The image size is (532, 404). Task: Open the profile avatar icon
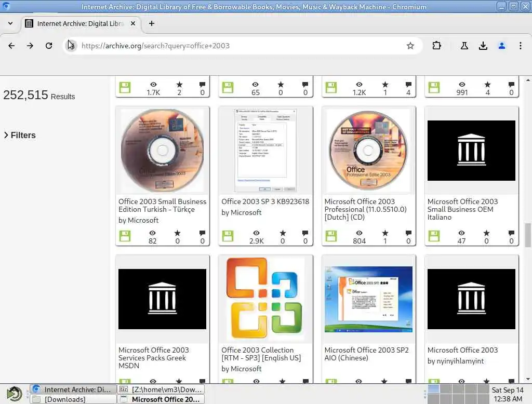coord(502,46)
